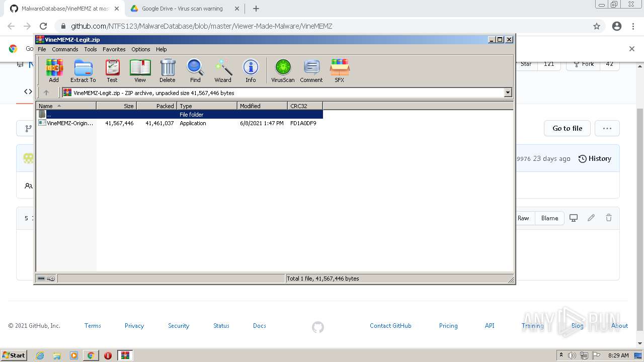This screenshot has height=362, width=644.
Task: Open the Chrome three-dot menu
Action: (633, 26)
